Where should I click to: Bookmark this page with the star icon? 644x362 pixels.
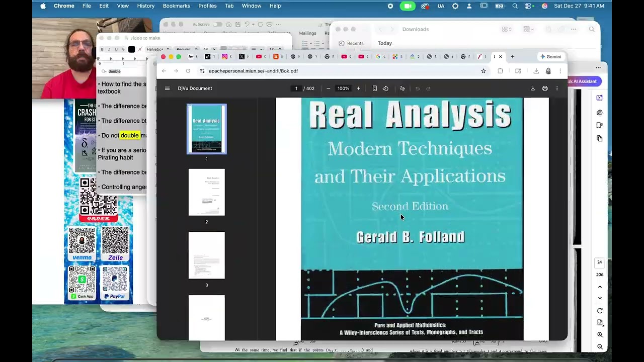point(484,71)
